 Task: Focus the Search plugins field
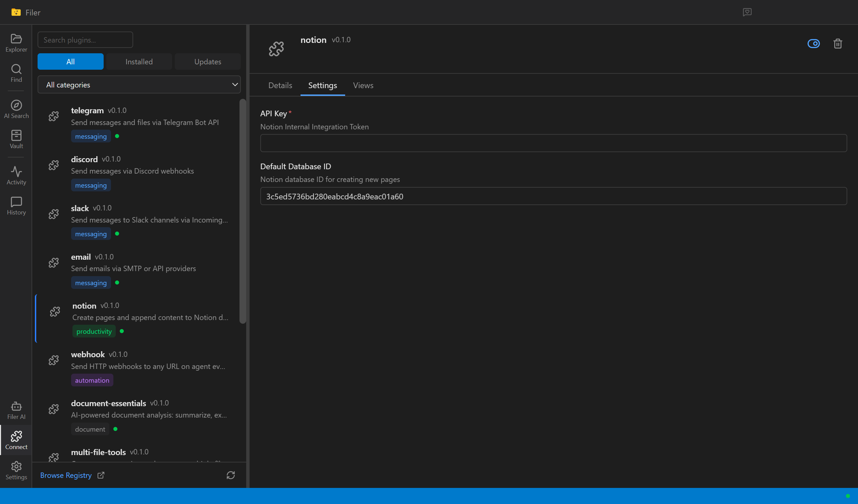(85, 40)
